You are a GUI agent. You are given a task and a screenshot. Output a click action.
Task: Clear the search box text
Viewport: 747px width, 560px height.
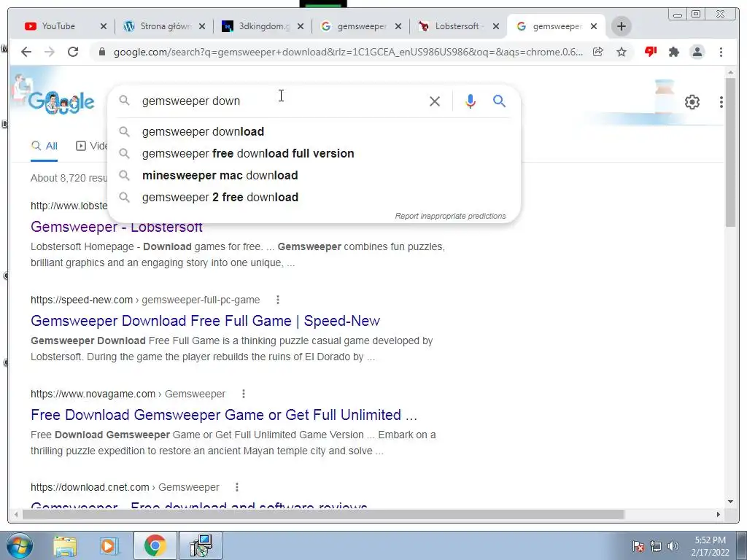coord(435,101)
